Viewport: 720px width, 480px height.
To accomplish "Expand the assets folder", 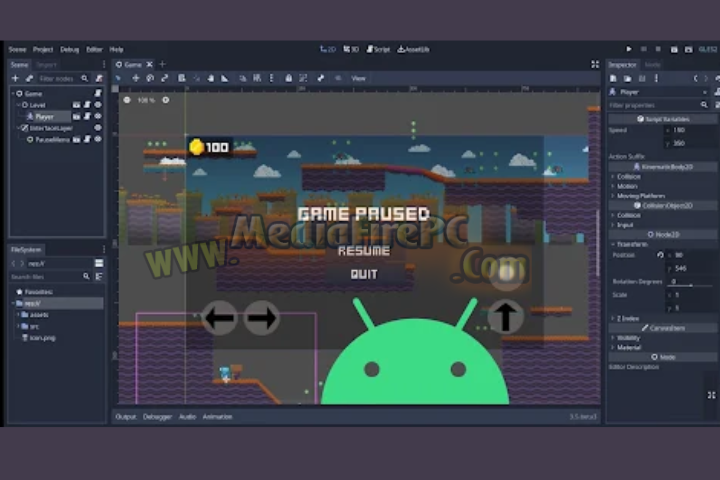I will (18, 315).
